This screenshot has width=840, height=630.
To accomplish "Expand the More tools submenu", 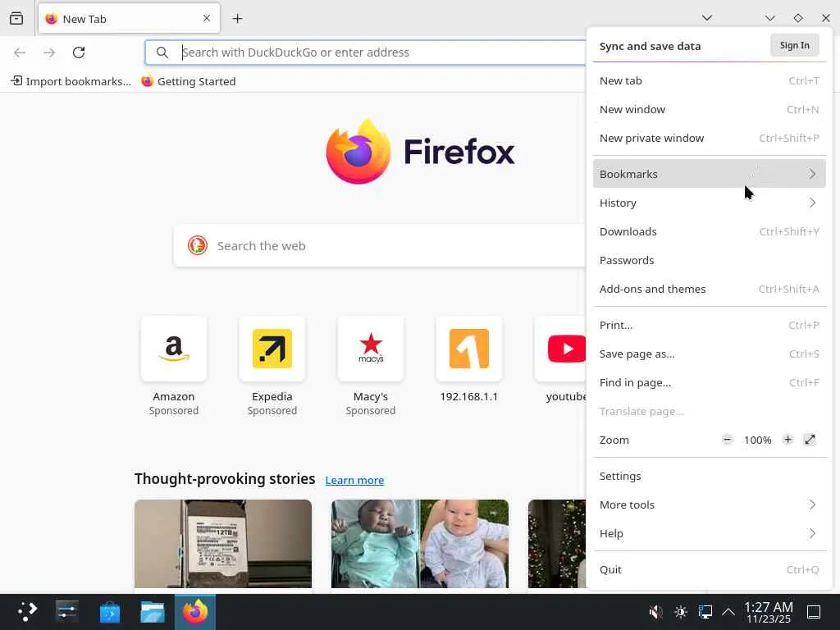I will [x=710, y=504].
